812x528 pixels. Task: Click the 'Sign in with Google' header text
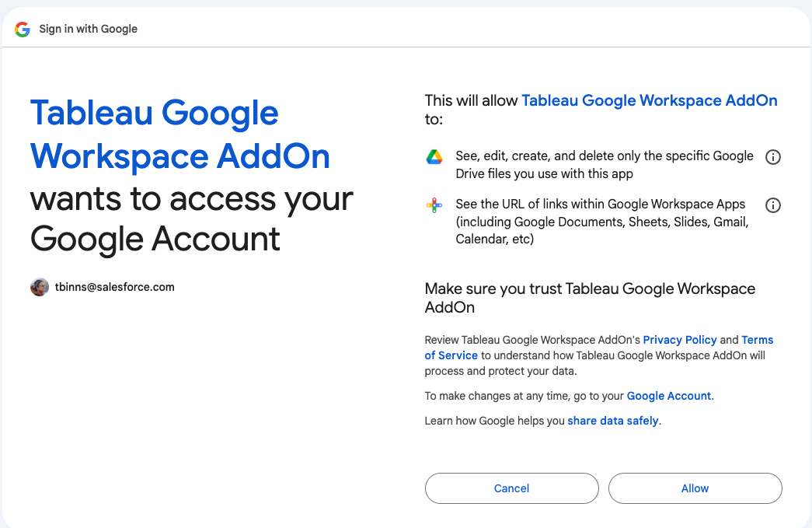tap(88, 29)
